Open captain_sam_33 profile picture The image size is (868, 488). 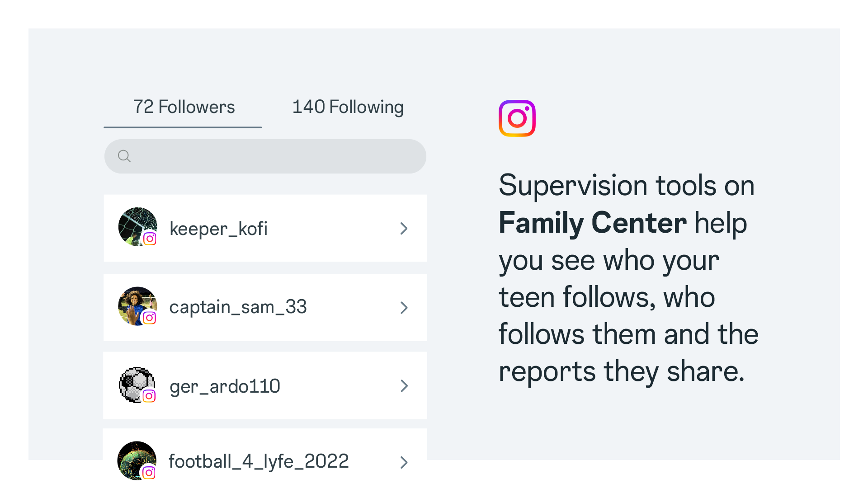[x=137, y=306]
